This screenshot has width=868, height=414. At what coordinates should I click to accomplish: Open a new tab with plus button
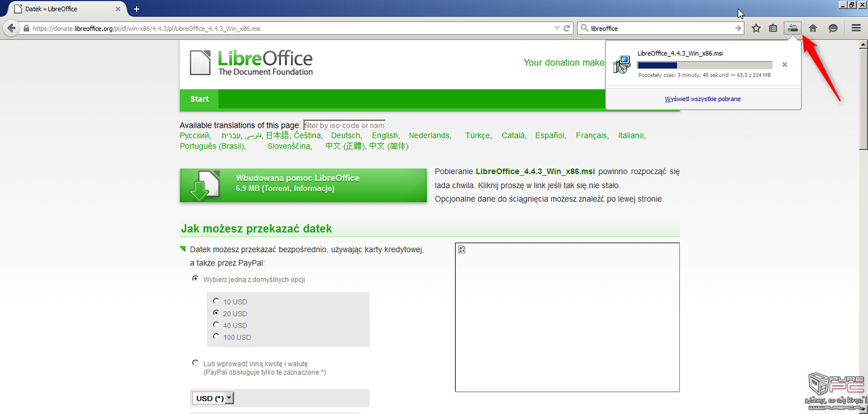tap(137, 9)
